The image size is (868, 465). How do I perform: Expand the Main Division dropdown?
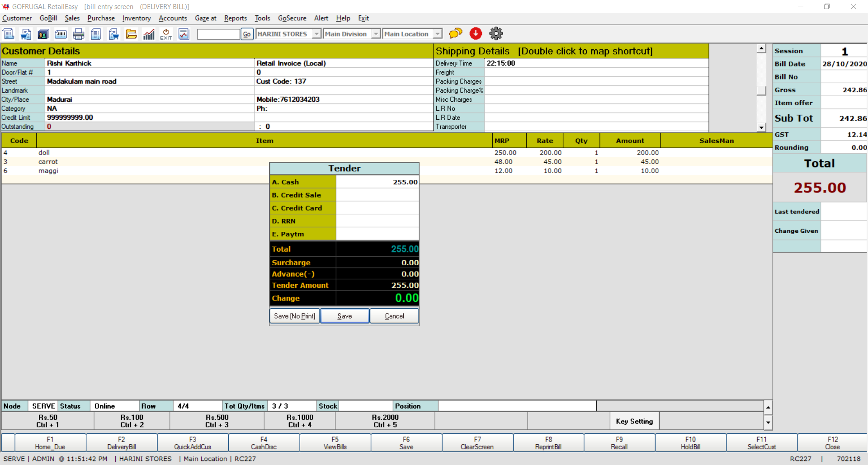click(376, 34)
